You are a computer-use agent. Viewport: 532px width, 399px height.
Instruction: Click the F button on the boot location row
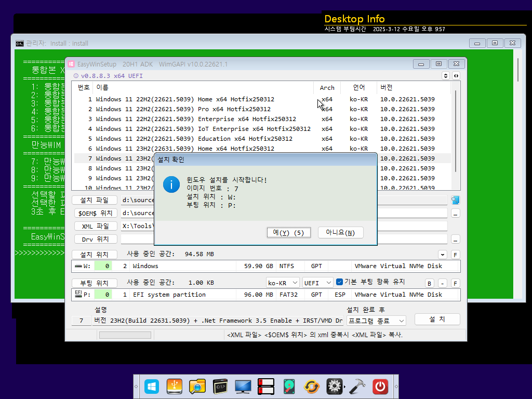pos(455,283)
